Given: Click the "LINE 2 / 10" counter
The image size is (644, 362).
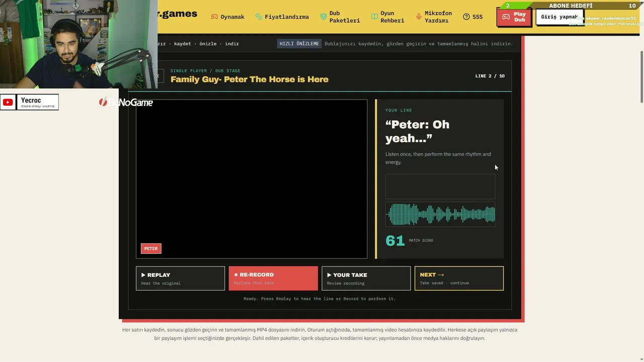Looking at the screenshot, I should (x=490, y=76).
